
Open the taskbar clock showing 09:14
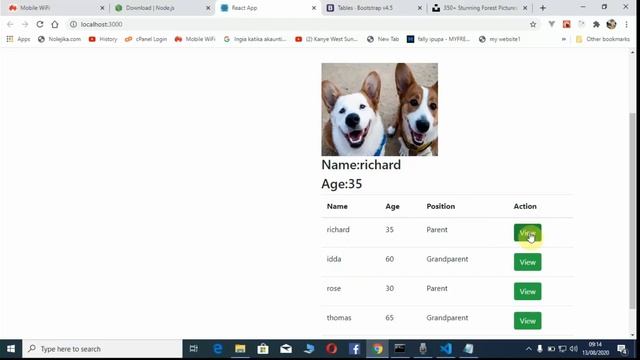[596, 349]
